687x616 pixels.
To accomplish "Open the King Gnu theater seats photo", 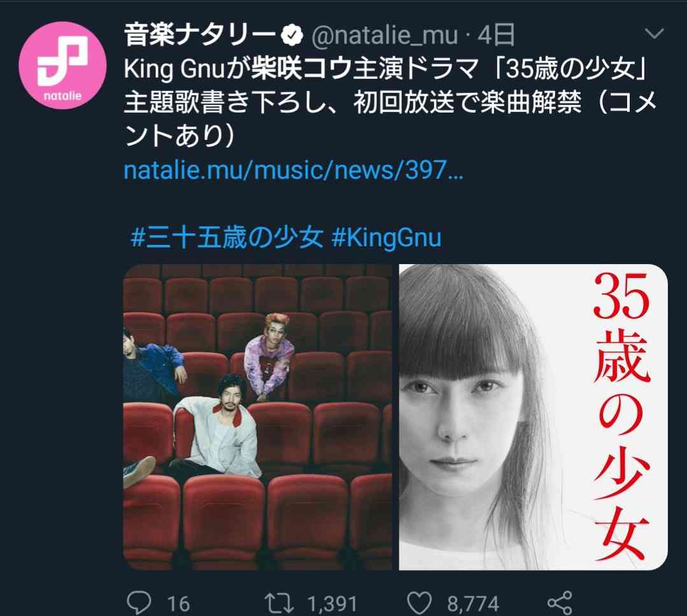I will click(x=258, y=417).
